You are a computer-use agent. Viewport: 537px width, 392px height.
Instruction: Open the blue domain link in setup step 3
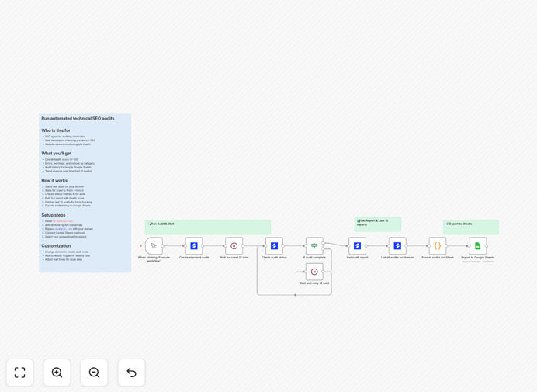[x=64, y=229]
